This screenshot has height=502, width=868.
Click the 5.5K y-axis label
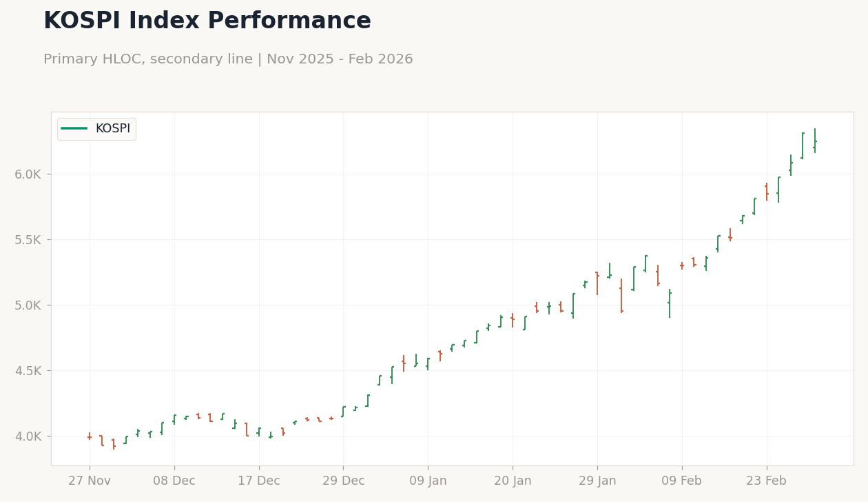point(28,240)
